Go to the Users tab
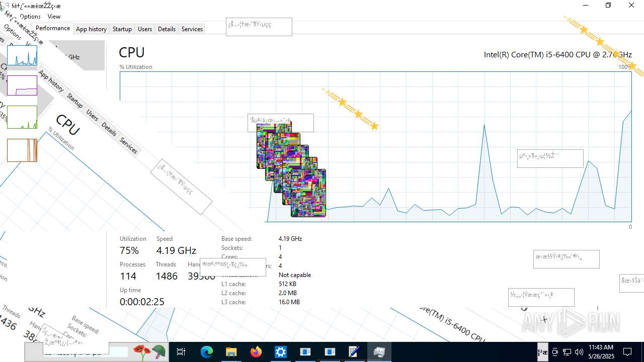 [145, 29]
